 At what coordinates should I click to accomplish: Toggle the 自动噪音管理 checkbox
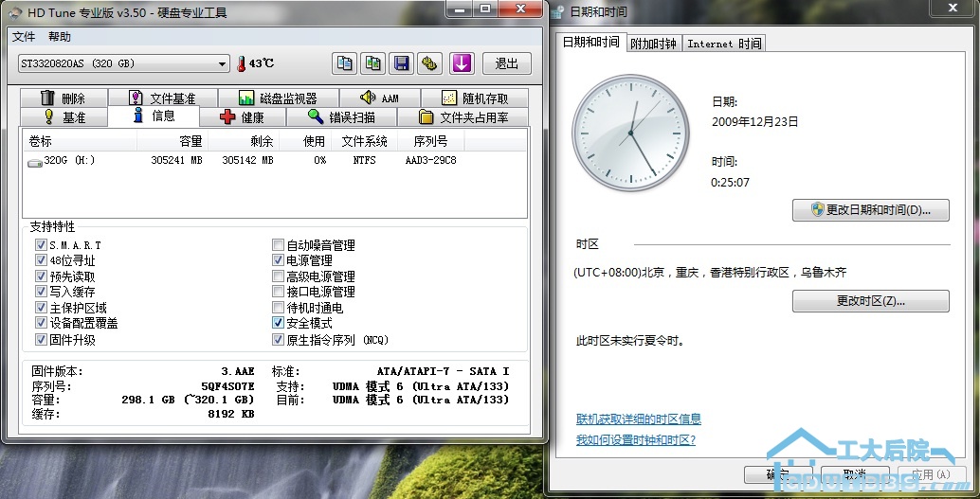coord(278,245)
